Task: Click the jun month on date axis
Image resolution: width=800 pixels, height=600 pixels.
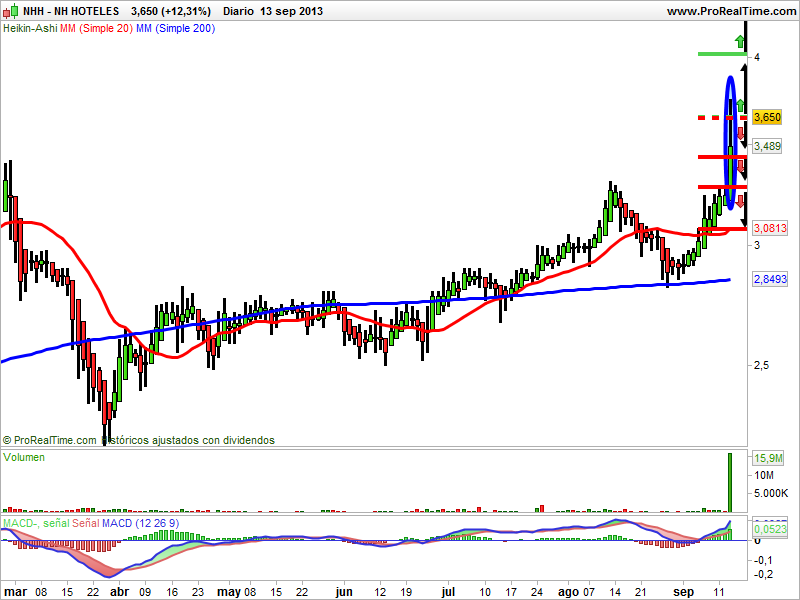Action: (x=344, y=592)
